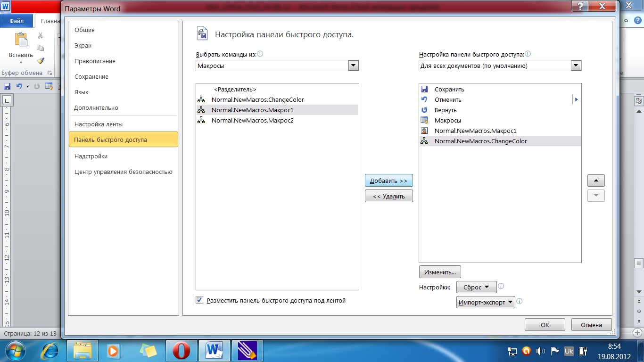Click the battery power tray icon
The height and width of the screenshot is (362, 644).
583,351
